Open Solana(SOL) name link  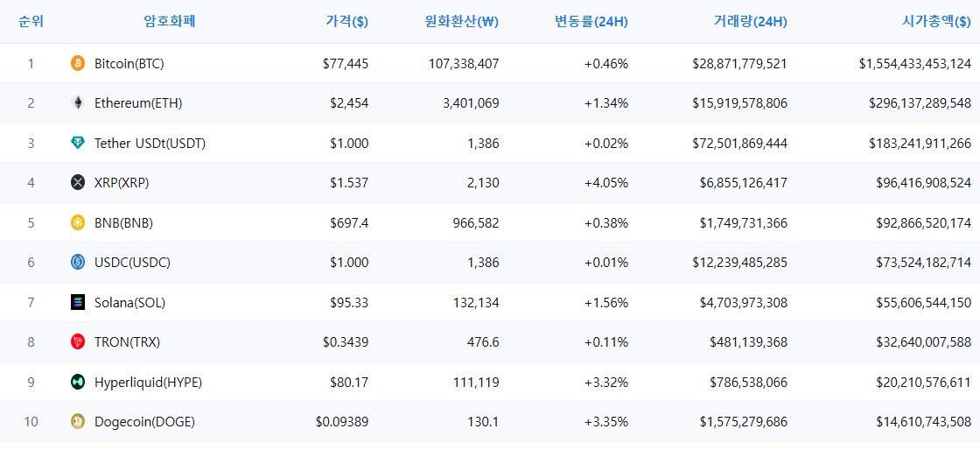coord(130,303)
